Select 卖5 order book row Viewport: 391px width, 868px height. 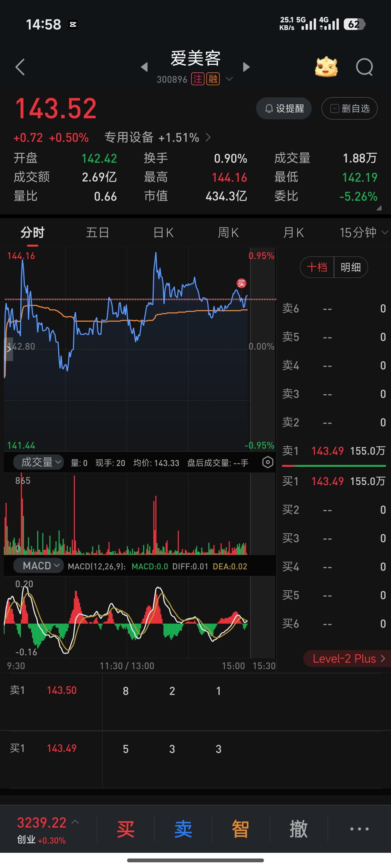334,337
